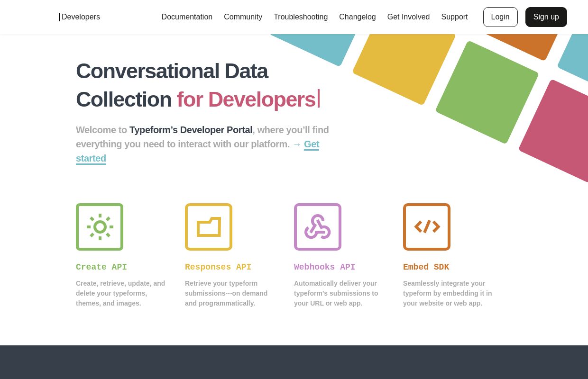Open the Changelog nav link
Screen dimensions: 588x379
[x=358, y=17]
